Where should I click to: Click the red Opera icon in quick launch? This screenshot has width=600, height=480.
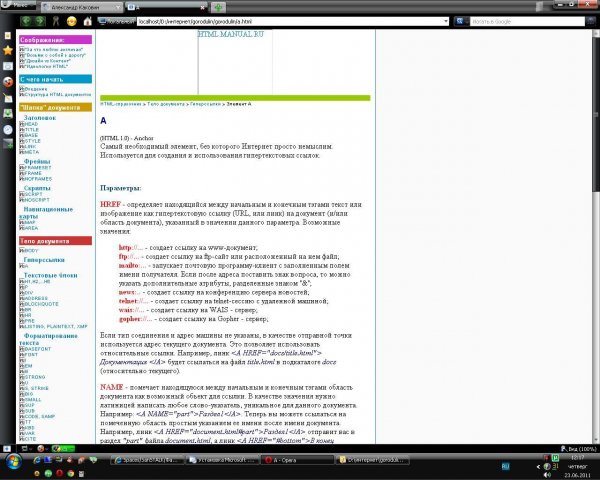tap(59, 473)
